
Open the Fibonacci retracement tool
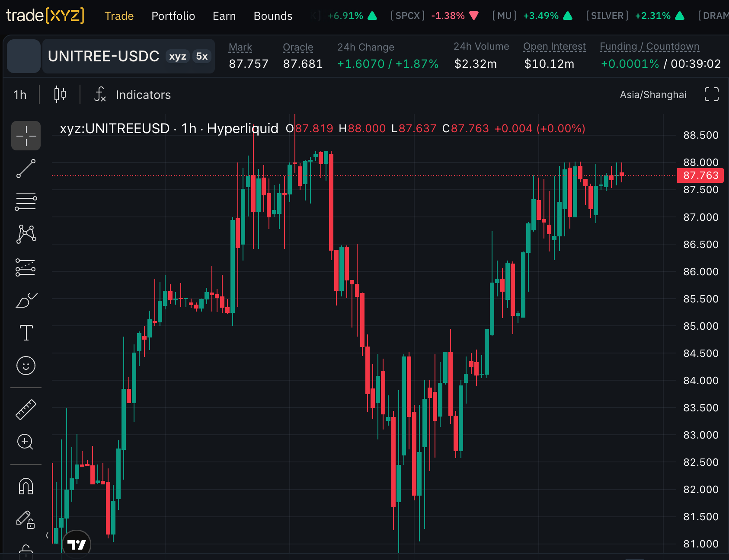pos(26,201)
